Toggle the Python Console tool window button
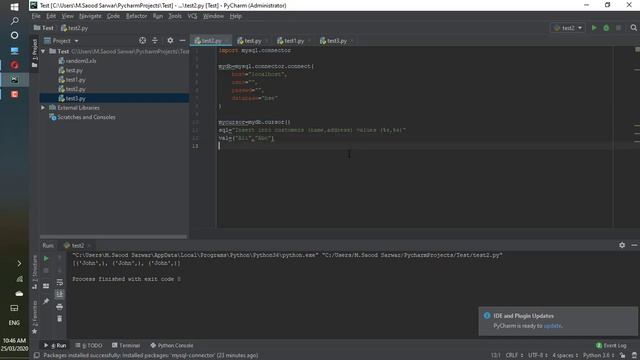This screenshot has width=640, height=360. (x=172, y=345)
